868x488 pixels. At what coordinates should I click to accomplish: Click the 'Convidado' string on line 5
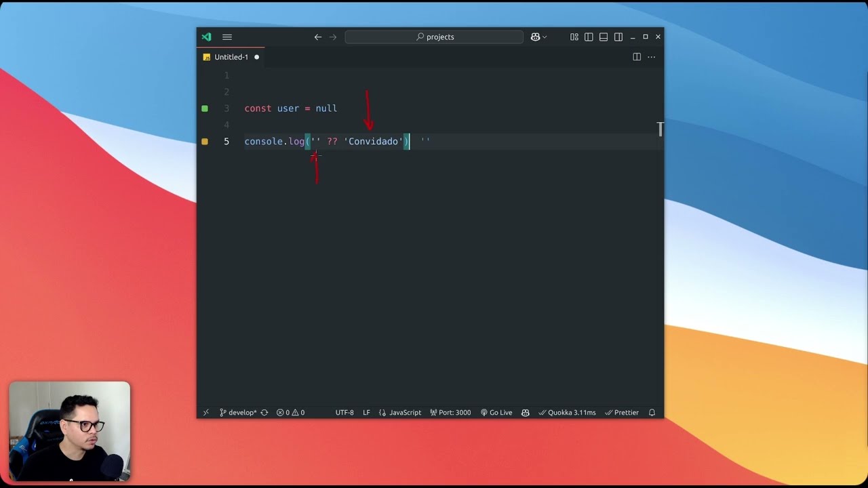pyautogui.click(x=374, y=142)
